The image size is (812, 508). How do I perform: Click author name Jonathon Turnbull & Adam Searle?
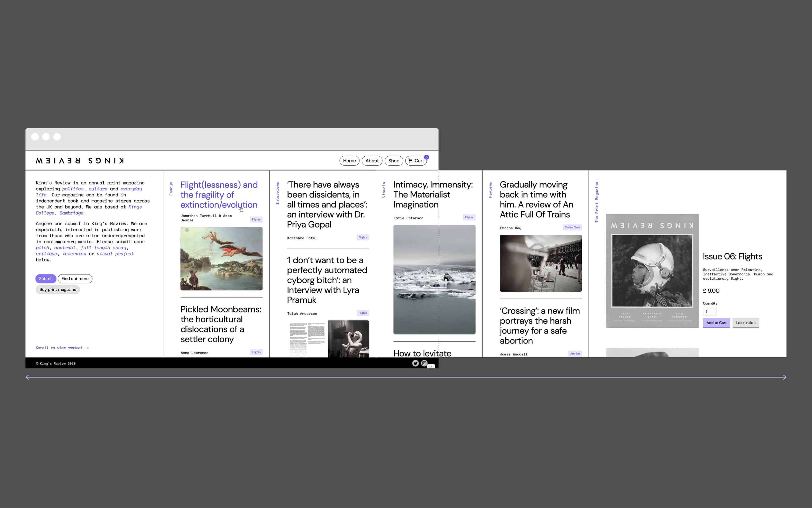click(206, 218)
